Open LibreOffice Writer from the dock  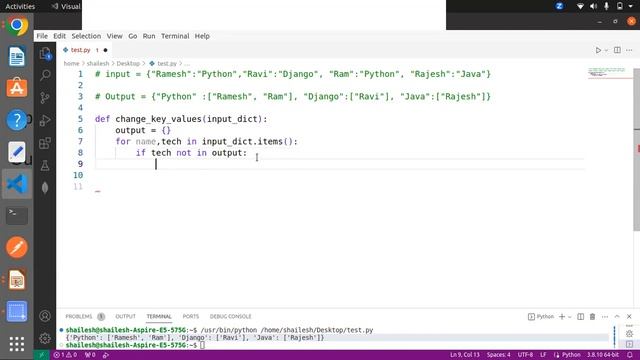(17, 56)
